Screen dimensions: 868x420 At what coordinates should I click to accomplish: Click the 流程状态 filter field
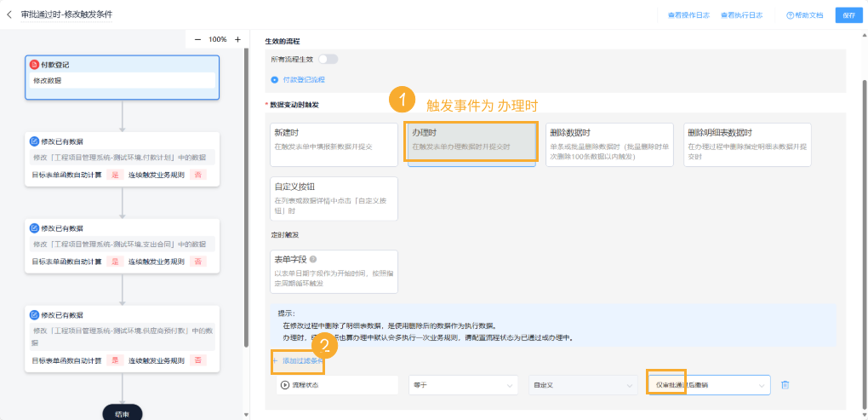[337, 385]
